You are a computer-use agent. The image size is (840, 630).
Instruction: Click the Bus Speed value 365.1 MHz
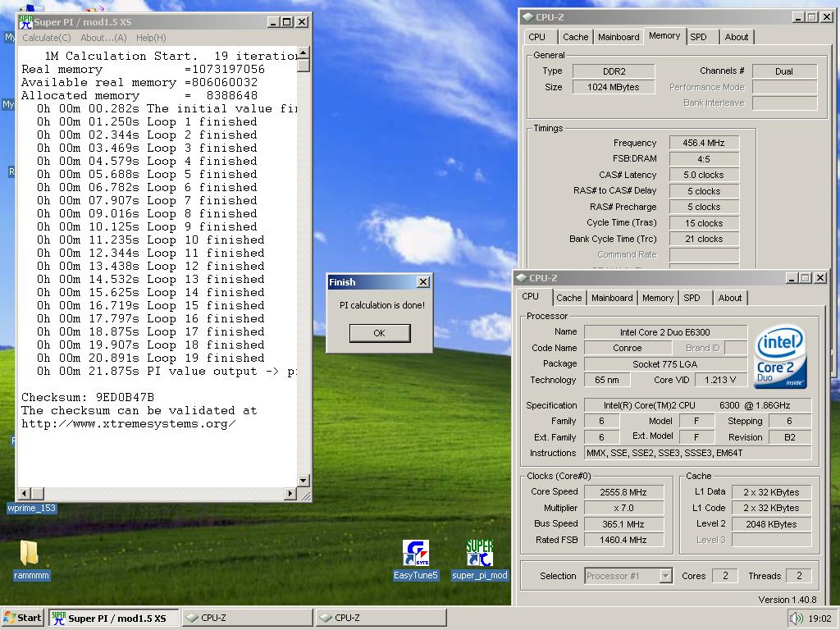(x=623, y=524)
